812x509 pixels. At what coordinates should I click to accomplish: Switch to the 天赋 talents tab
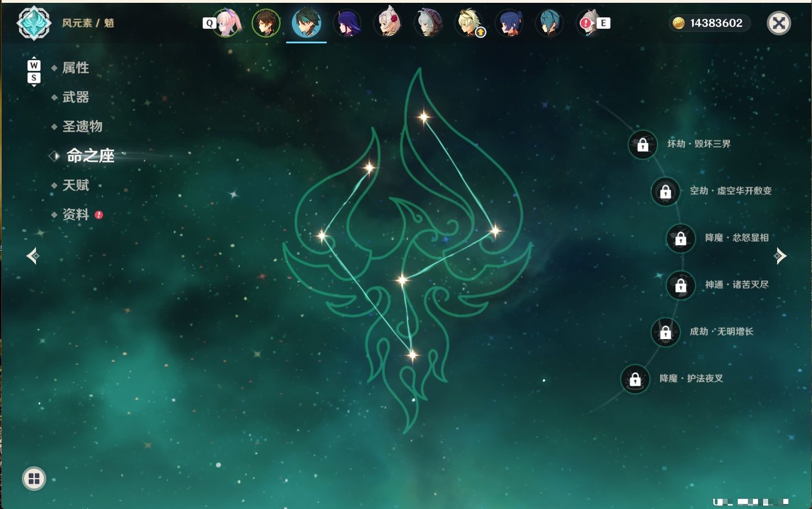point(75,185)
